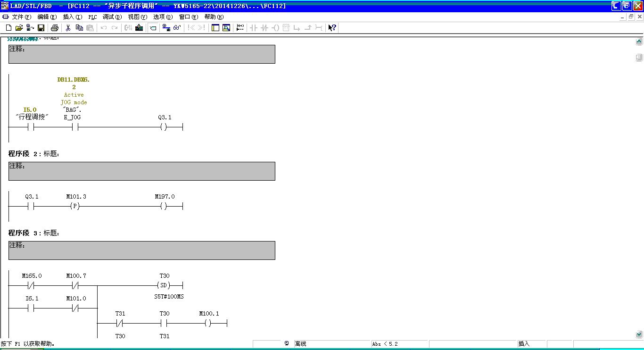Click the New file toolbar icon

click(x=8, y=28)
